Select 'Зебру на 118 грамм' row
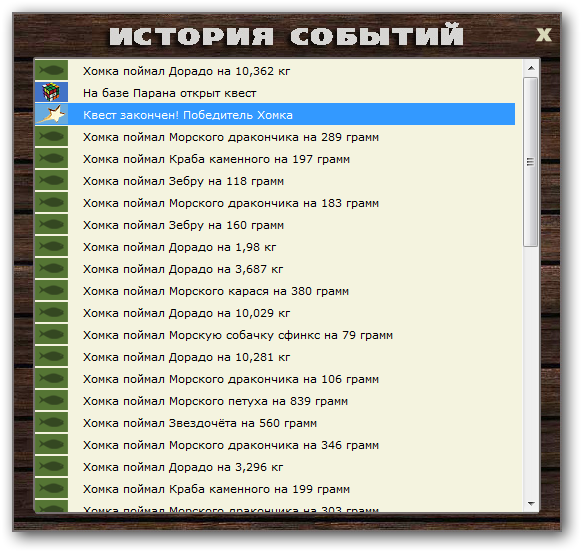582x552 pixels. click(275, 180)
